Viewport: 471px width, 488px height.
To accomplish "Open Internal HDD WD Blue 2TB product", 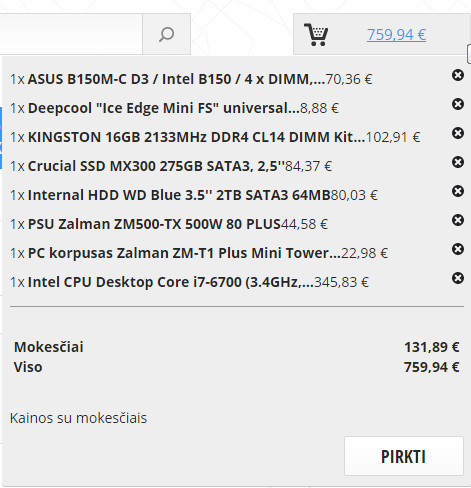I will coord(179,195).
